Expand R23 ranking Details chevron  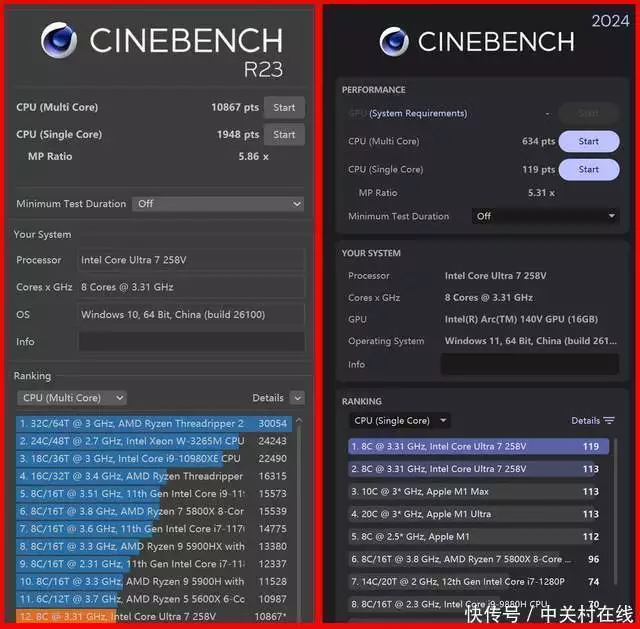[298, 398]
